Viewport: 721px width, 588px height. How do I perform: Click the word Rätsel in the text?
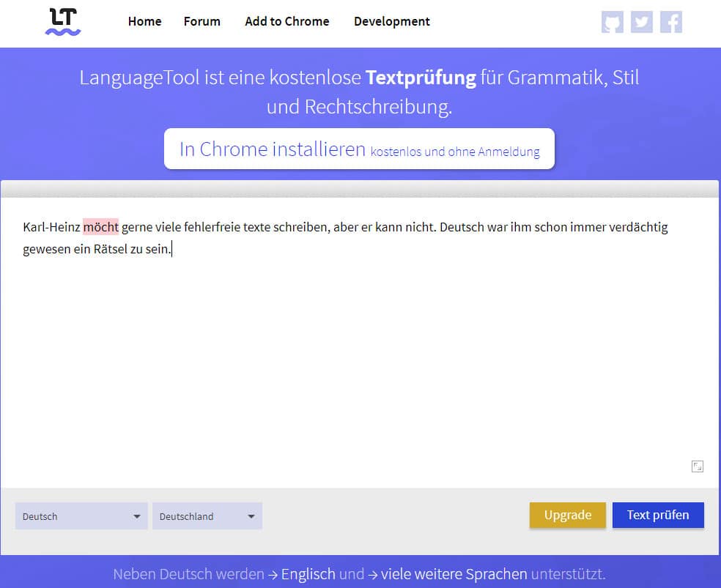pyautogui.click(x=111, y=249)
